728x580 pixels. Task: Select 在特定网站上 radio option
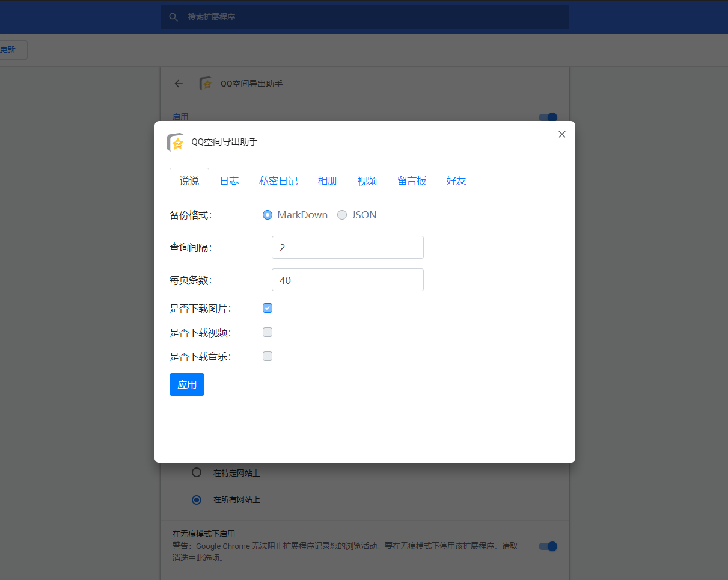click(197, 473)
